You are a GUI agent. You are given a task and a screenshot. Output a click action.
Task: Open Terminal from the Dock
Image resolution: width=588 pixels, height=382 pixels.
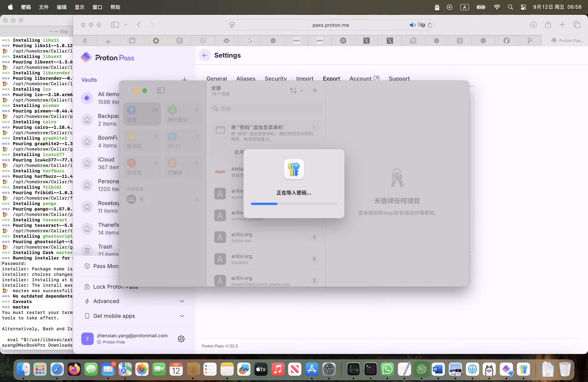[370, 369]
